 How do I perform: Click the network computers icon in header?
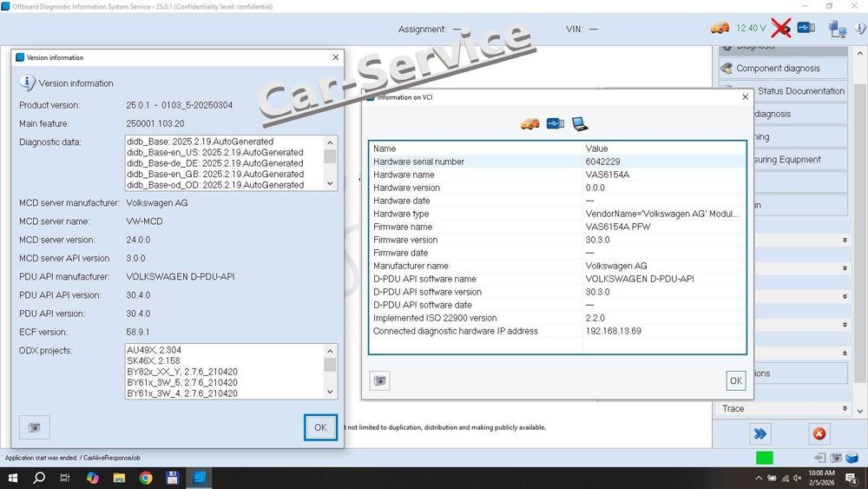coord(837,29)
